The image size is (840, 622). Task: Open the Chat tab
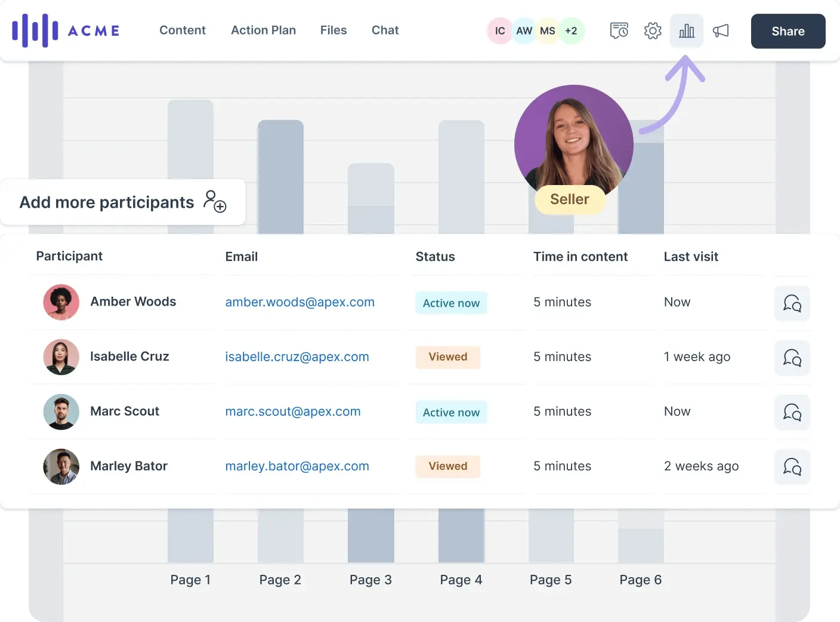385,30
